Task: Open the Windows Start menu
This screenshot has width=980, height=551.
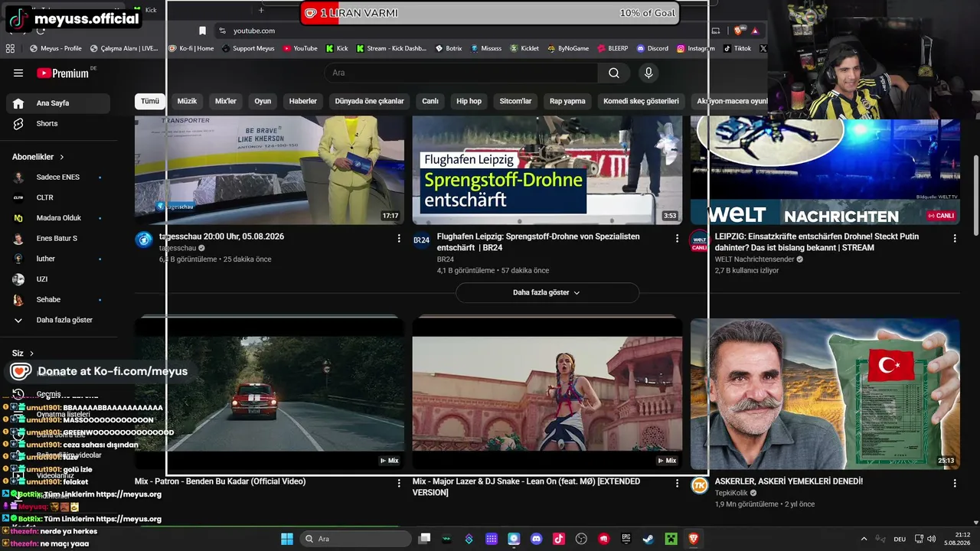Action: point(287,539)
